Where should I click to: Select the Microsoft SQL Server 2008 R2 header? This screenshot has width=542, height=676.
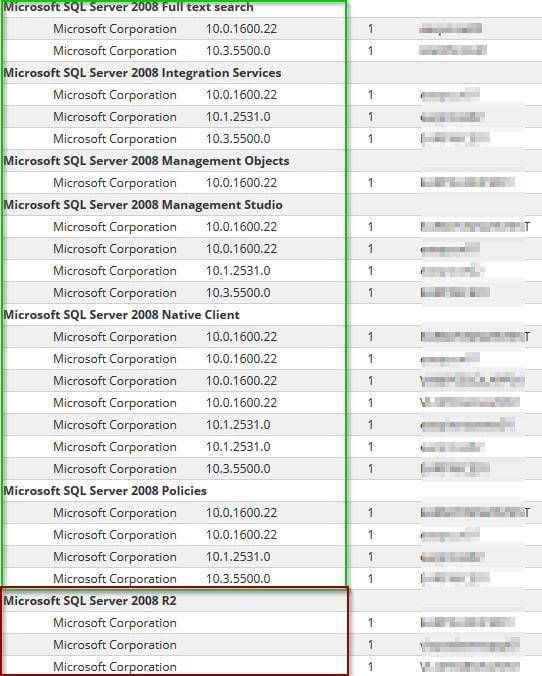pos(90,601)
